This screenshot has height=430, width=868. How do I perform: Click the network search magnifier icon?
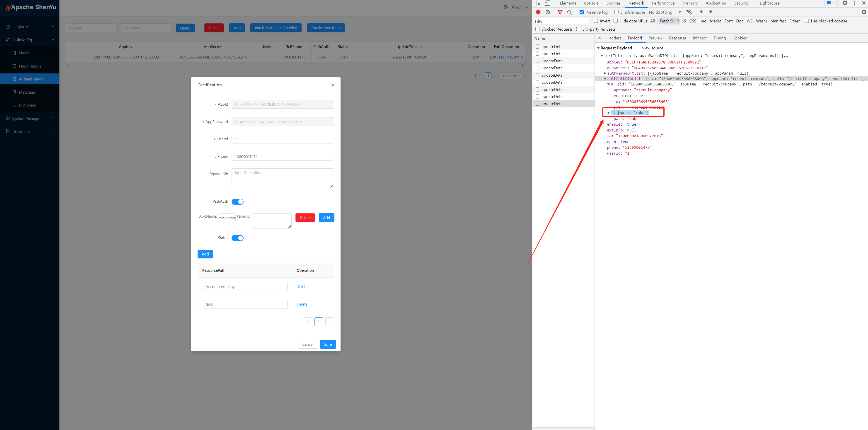tap(569, 12)
